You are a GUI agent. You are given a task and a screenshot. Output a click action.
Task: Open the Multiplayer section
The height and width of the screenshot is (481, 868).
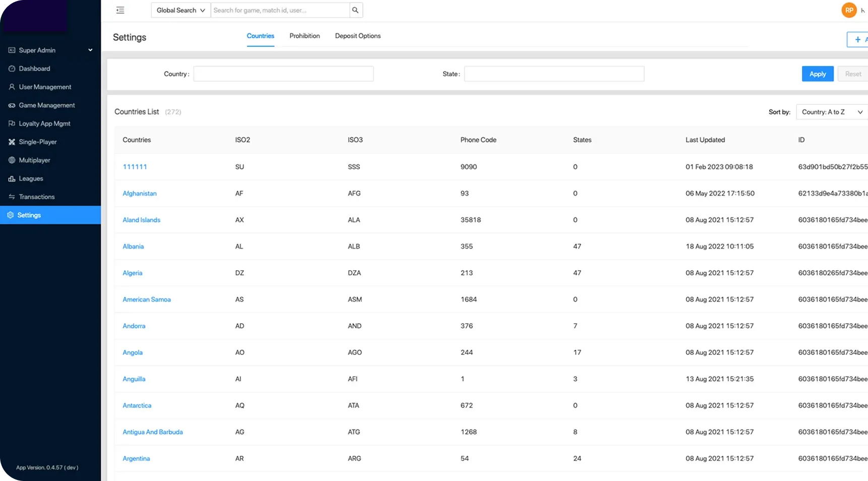[x=34, y=160]
